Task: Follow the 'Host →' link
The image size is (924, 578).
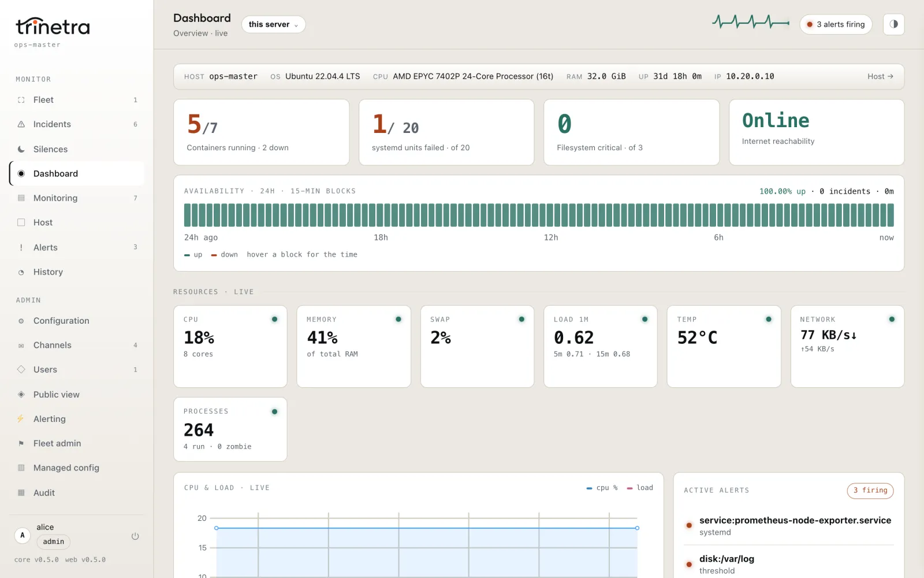Action: pyautogui.click(x=880, y=76)
